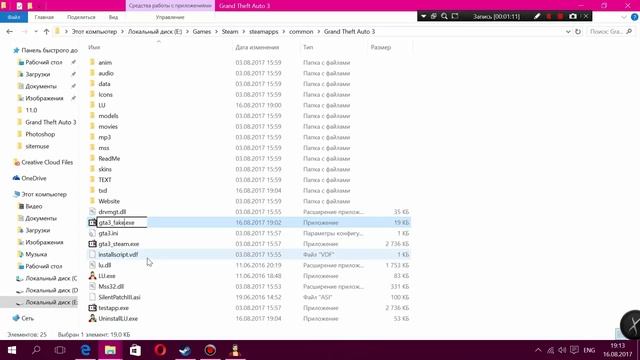Image resolution: width=640 pixels, height=360 pixels.
Task: Expand the address bar history dropdown
Action: 568,31
